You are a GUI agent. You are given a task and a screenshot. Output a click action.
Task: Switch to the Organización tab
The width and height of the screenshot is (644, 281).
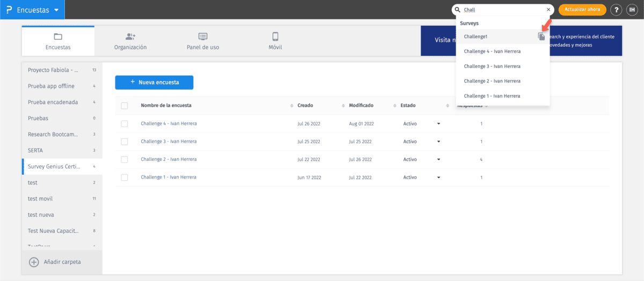coord(130,41)
